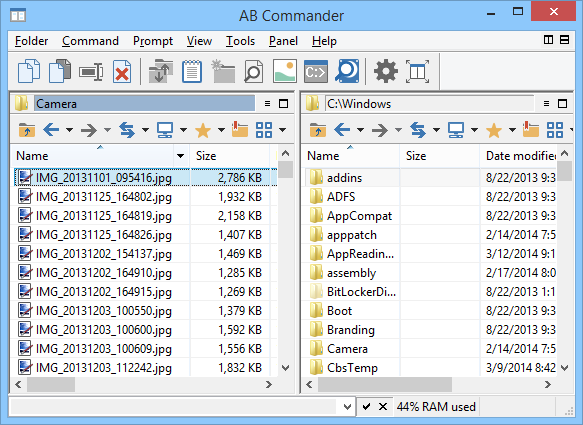Click the Rename toolbar icon
The width and height of the screenshot is (583, 425).
(91, 71)
